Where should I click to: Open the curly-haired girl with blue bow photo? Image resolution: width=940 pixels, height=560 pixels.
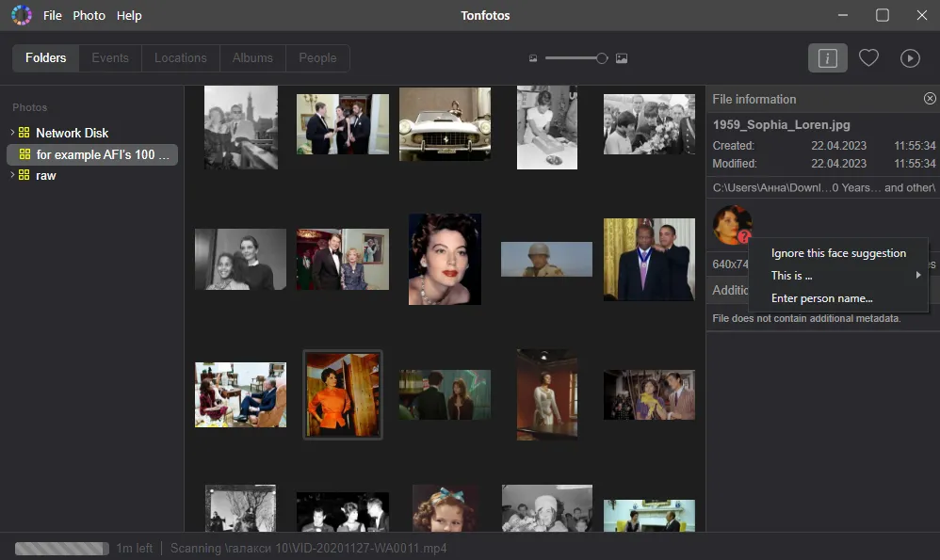point(445,508)
